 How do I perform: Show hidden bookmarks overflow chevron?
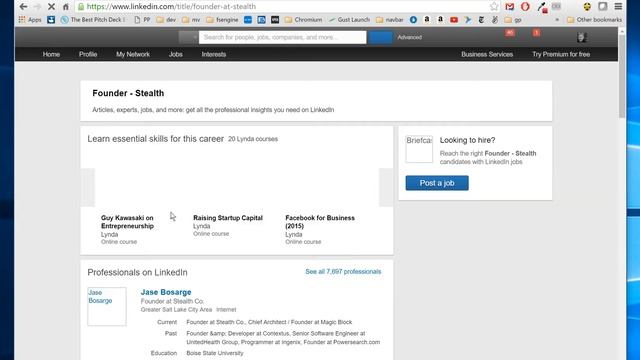click(557, 20)
